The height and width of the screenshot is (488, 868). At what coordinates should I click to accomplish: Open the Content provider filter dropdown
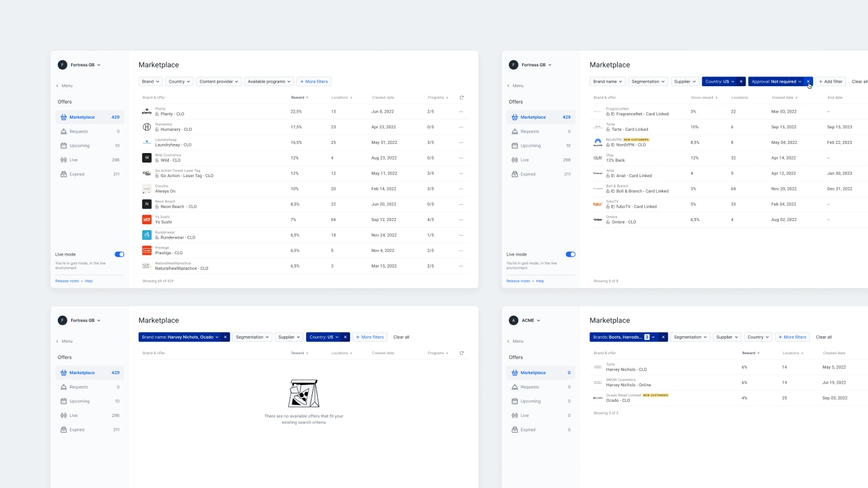point(219,81)
